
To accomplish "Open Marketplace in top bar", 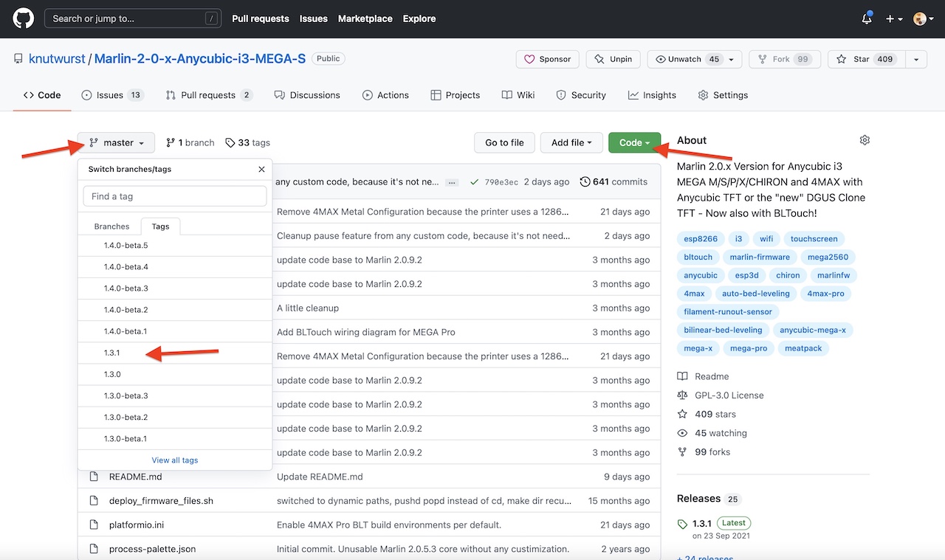I will click(x=365, y=18).
